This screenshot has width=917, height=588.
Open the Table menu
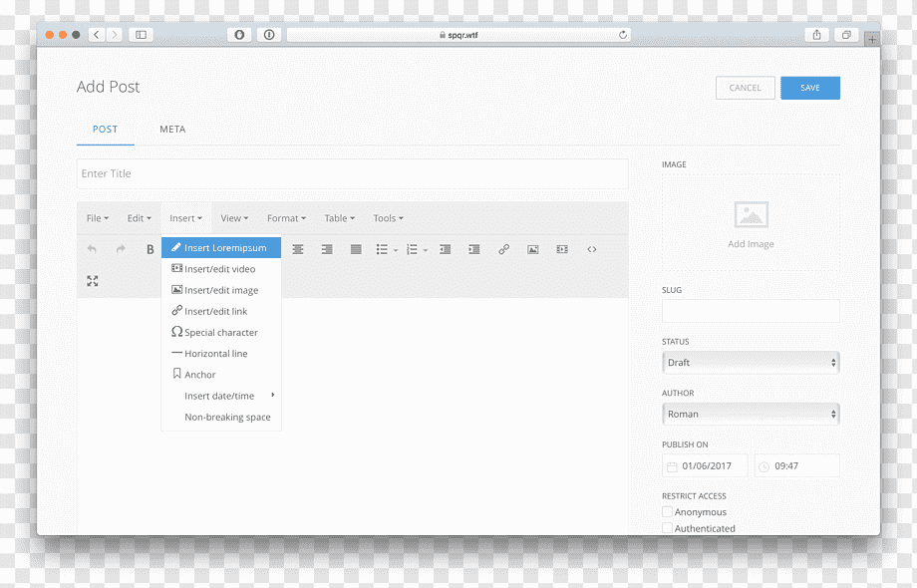(x=339, y=218)
